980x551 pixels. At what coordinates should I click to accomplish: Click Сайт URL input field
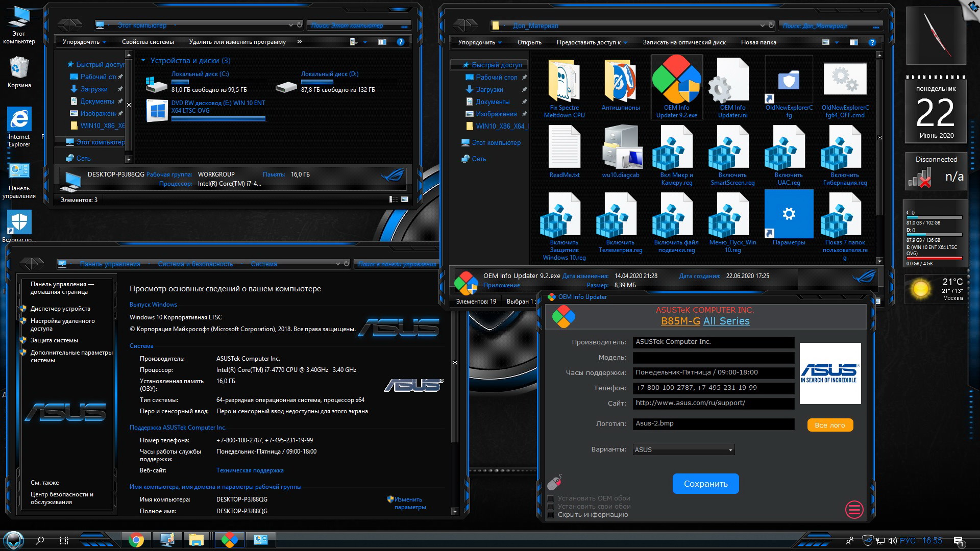pos(714,404)
